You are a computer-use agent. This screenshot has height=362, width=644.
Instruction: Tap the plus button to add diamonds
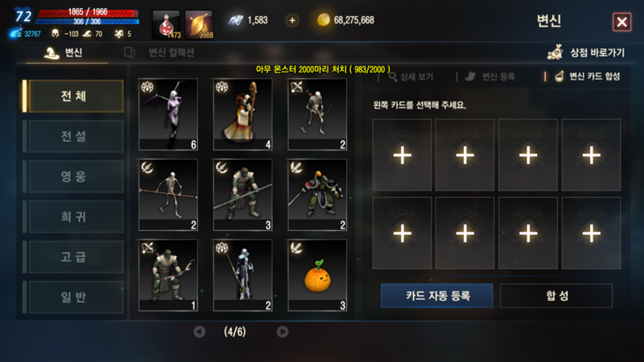click(292, 20)
